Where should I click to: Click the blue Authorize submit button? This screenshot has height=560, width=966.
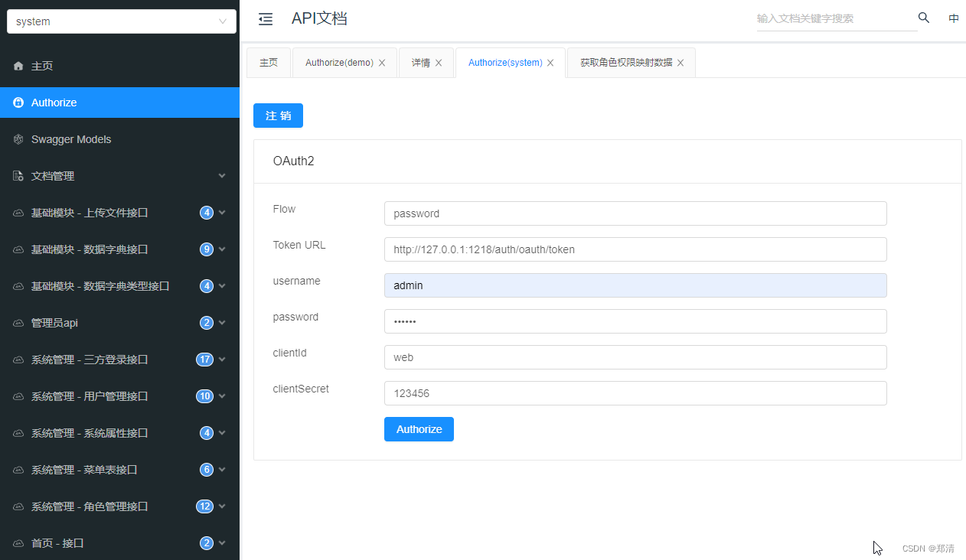point(419,429)
